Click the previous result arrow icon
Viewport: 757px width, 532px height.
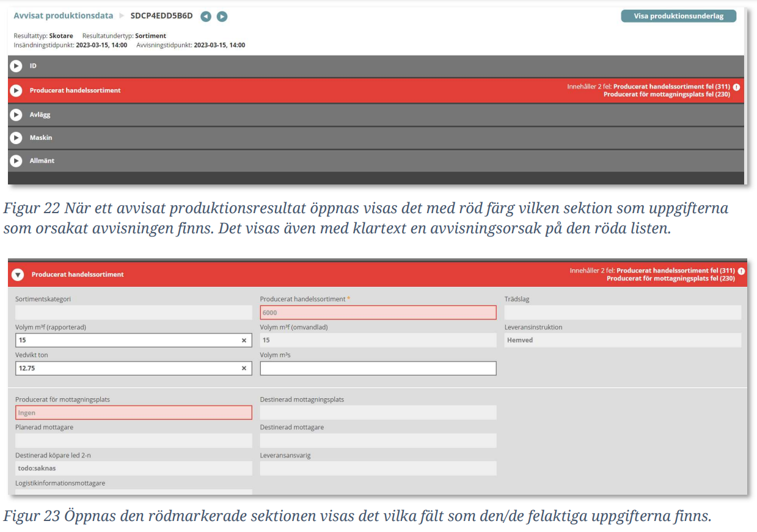click(x=206, y=16)
